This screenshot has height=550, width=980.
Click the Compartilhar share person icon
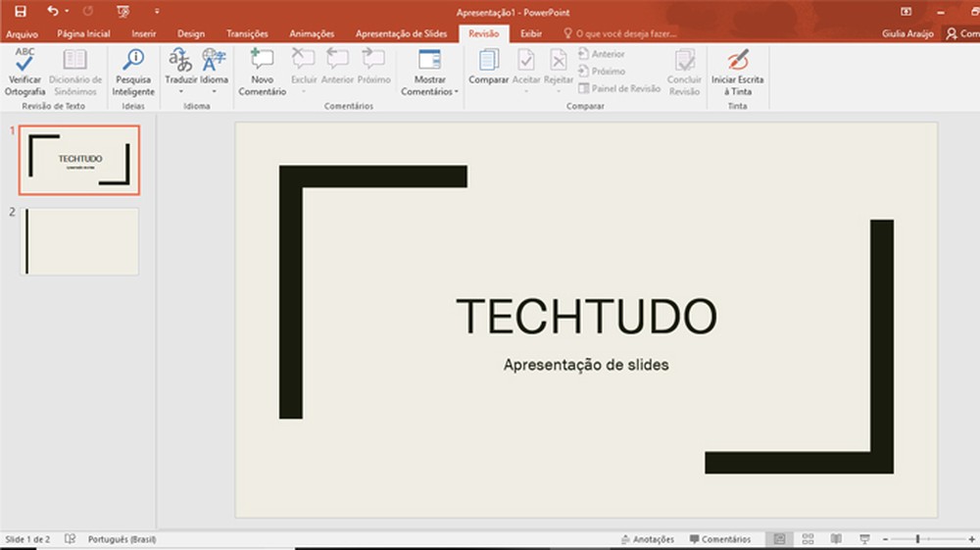click(x=952, y=33)
